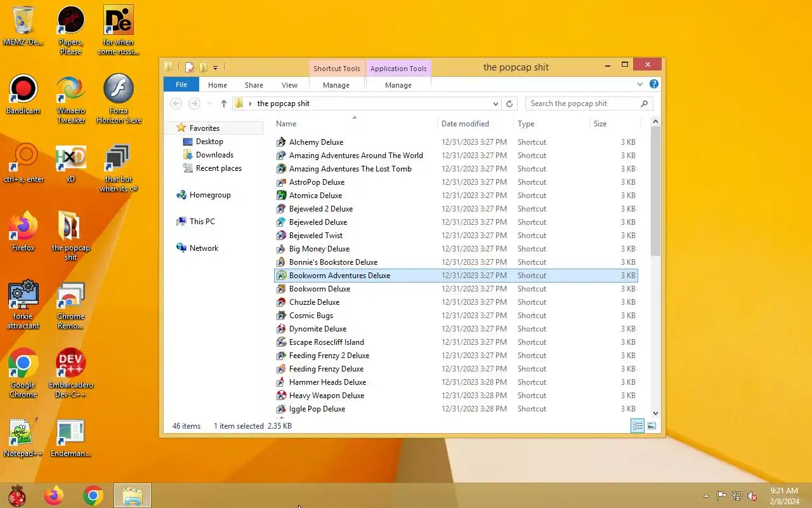Select Embarcadero Dev-C++ desktop icon
The height and width of the screenshot is (508, 812).
pyautogui.click(x=70, y=374)
